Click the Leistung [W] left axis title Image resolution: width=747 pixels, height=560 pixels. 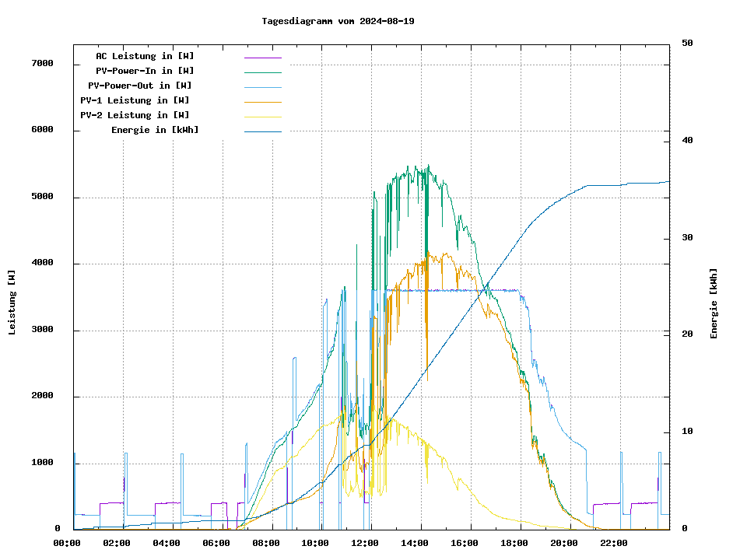tap(12, 303)
